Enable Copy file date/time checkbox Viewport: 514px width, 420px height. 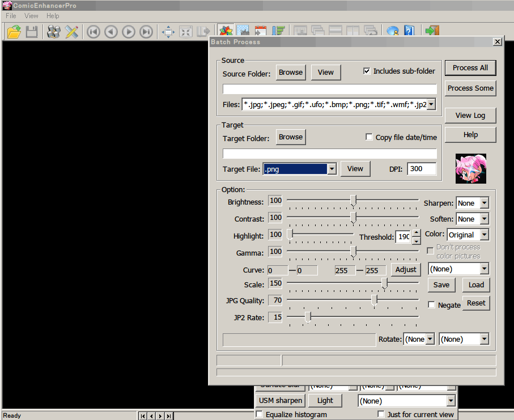tap(369, 137)
